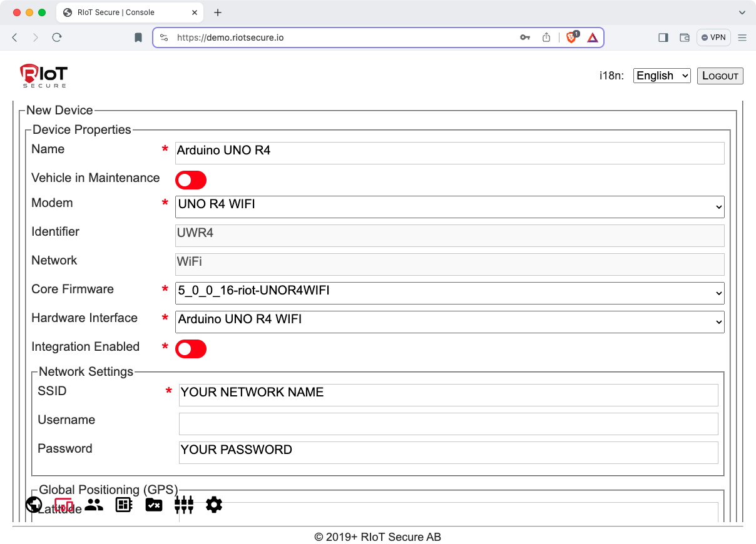The height and width of the screenshot is (544, 756).
Task: Click the audio jacks interface icon
Action: pyautogui.click(x=184, y=505)
